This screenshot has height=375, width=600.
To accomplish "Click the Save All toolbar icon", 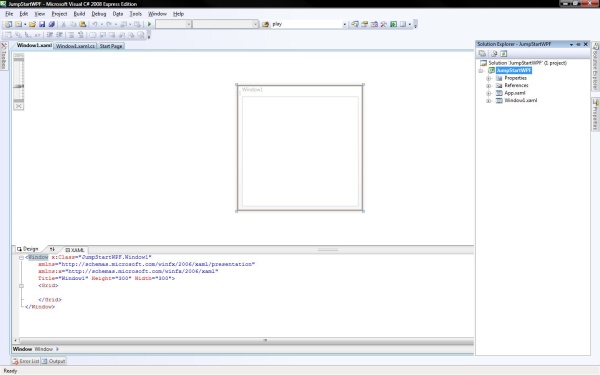I will coord(51,24).
